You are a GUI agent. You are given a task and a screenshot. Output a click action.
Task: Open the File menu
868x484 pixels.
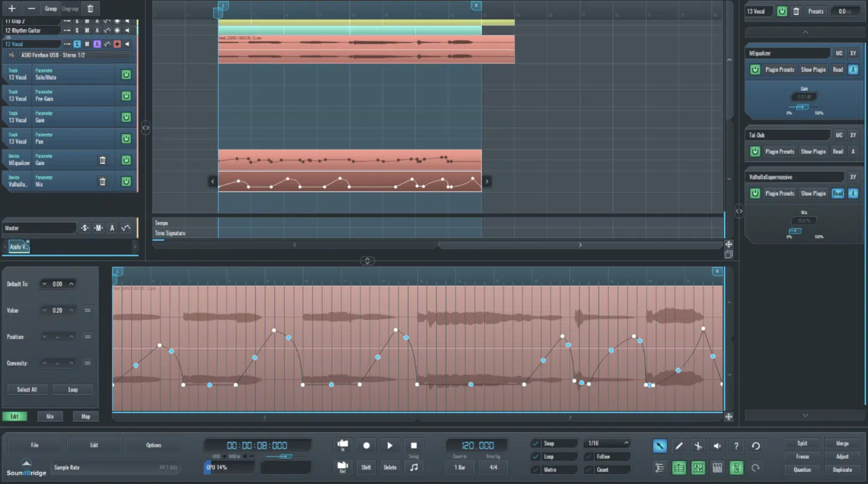[x=35, y=445]
